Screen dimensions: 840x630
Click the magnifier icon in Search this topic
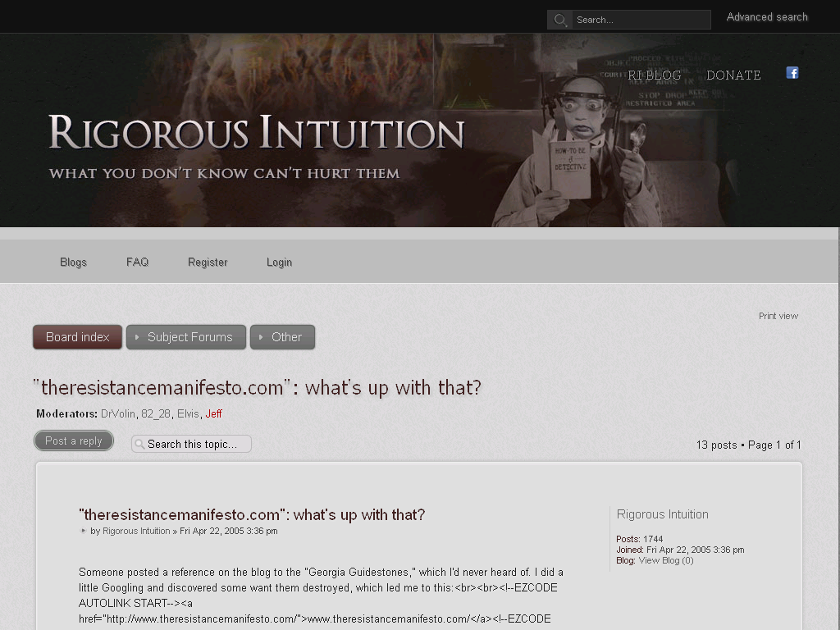pos(139,444)
